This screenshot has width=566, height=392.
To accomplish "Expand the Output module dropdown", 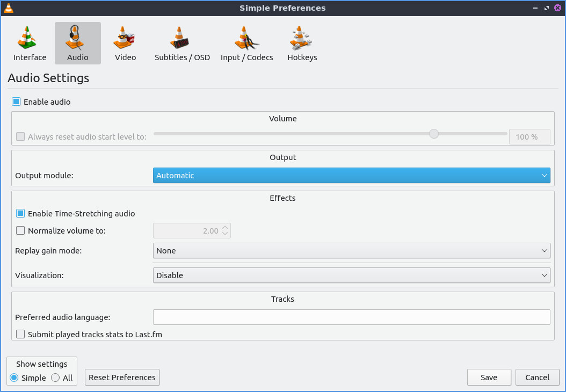I will click(x=351, y=176).
